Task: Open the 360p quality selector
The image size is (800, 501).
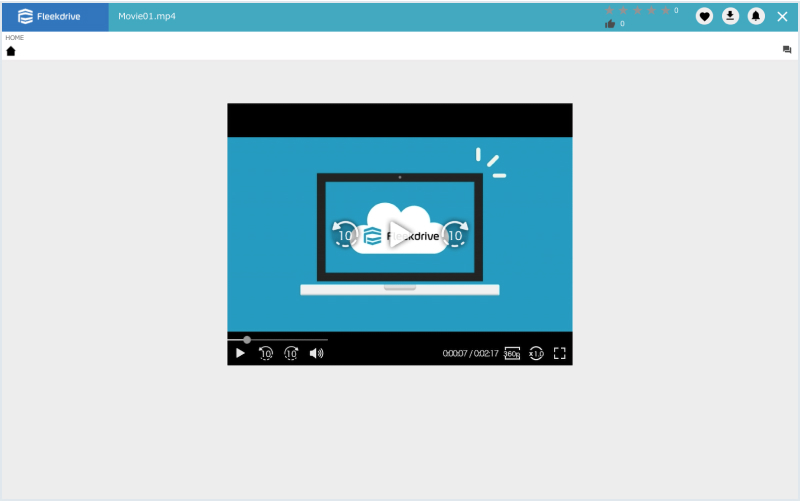Action: tap(512, 353)
